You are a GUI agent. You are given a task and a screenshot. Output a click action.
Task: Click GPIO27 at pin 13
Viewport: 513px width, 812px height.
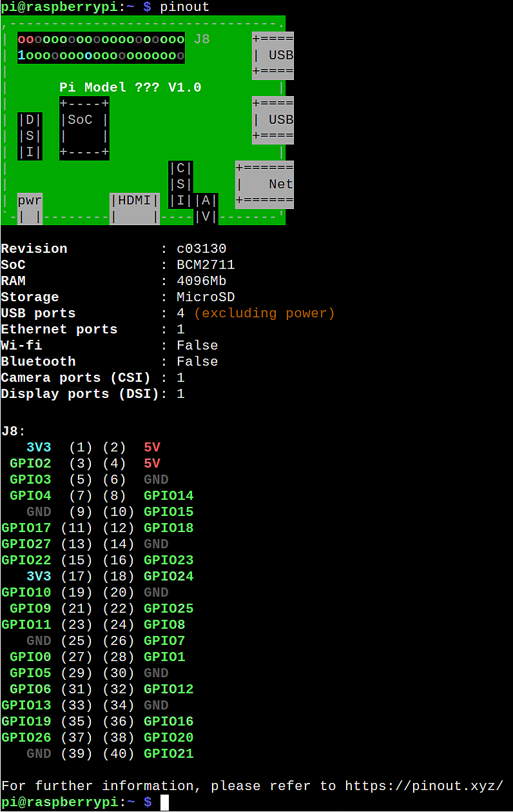pos(26,544)
